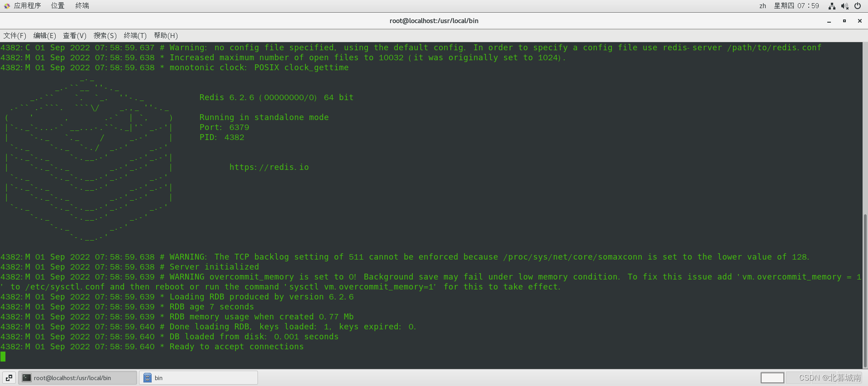Click the Applications foot logo icon
This screenshot has width=868, height=386.
7,6
